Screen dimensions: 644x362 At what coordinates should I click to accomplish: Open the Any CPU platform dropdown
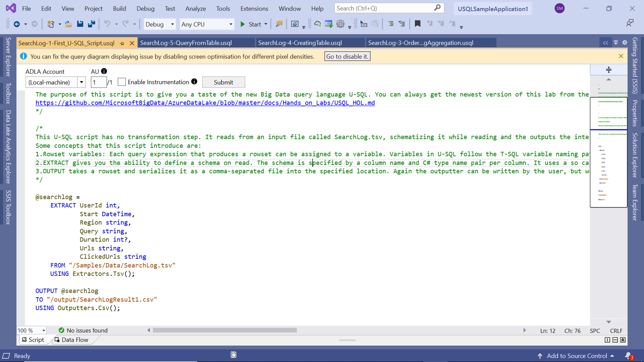(x=231, y=24)
